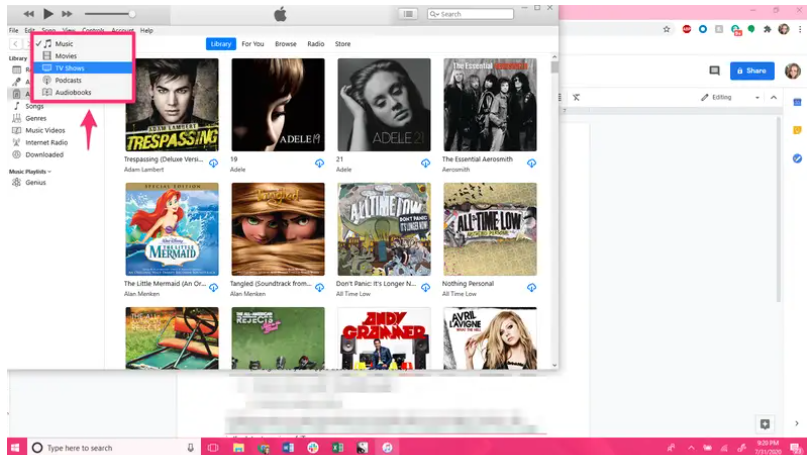Adjust the iTunes volume slider

tap(110, 14)
